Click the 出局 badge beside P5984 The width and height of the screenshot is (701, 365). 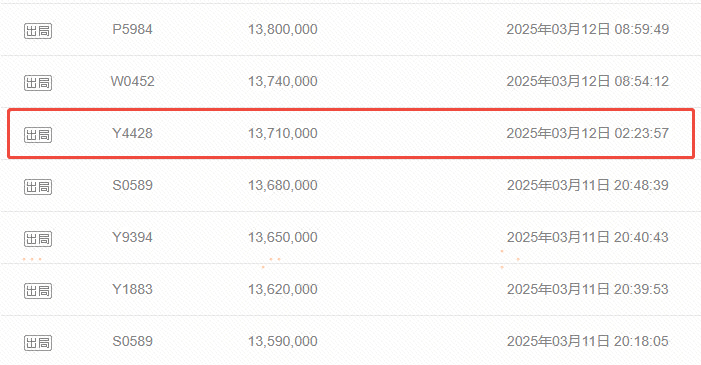38,31
